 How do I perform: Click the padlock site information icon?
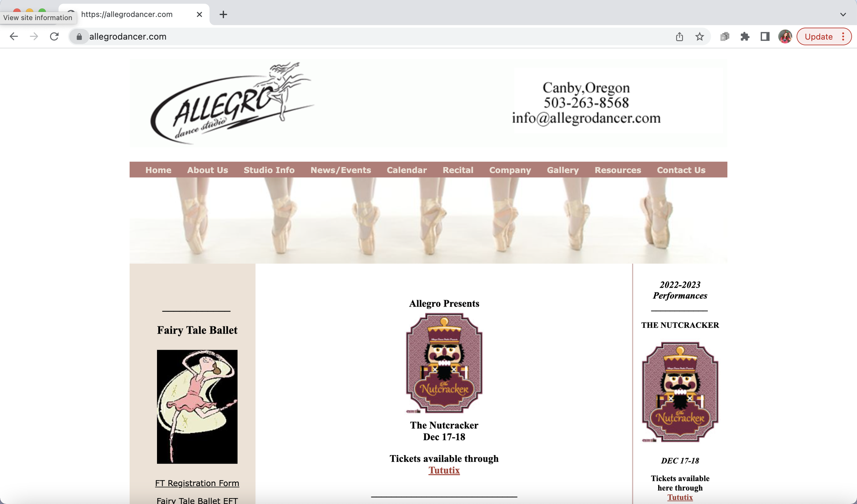pyautogui.click(x=79, y=37)
